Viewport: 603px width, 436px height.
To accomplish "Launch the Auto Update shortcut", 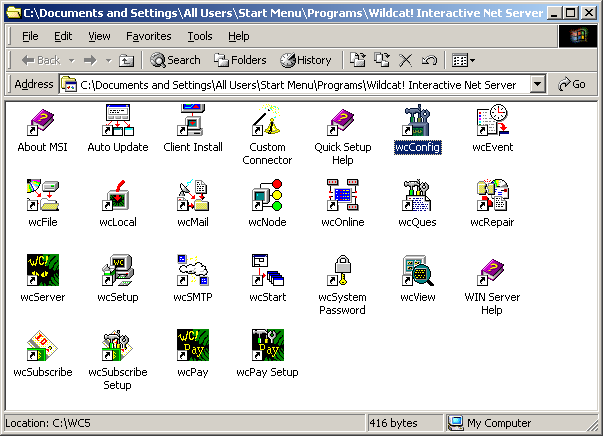I will pos(118,121).
